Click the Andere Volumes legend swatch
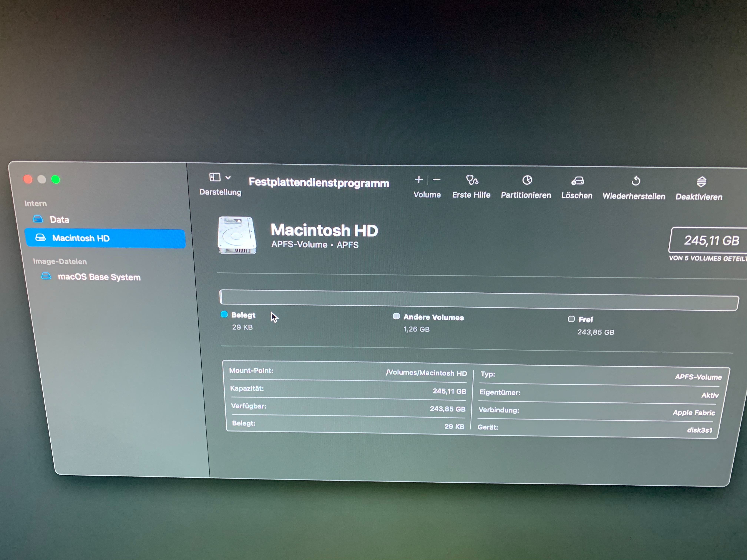 coord(396,316)
